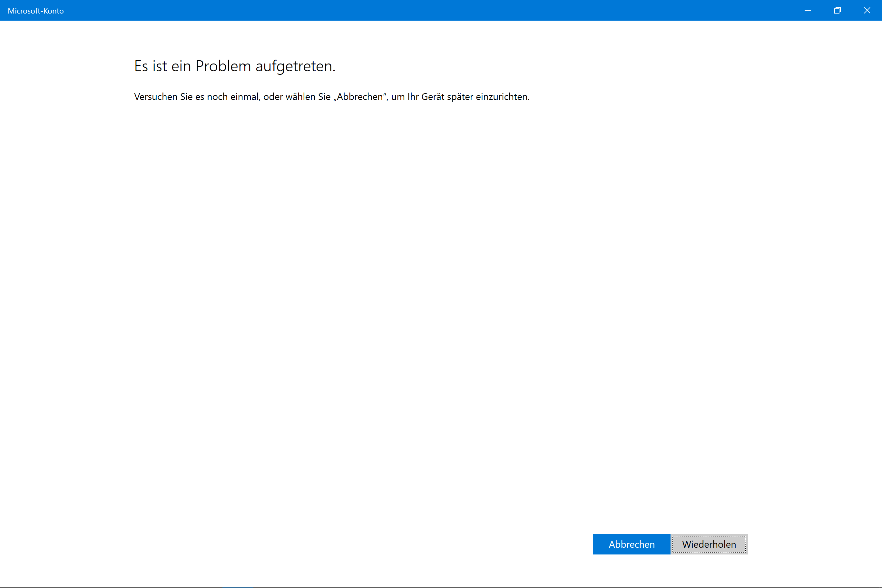Click the word 'einzurichten' ending the message
Image resolution: width=882 pixels, height=588 pixels.
point(502,97)
